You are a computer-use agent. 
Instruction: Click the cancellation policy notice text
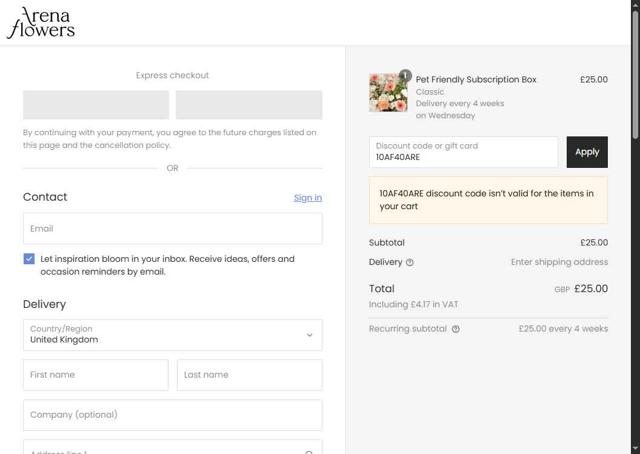(169, 139)
